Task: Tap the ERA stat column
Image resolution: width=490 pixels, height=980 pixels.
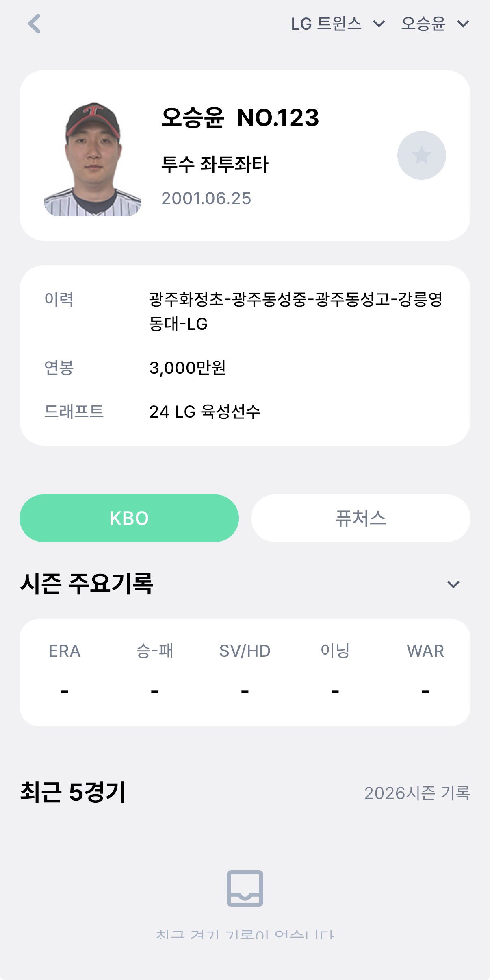Action: click(65, 671)
